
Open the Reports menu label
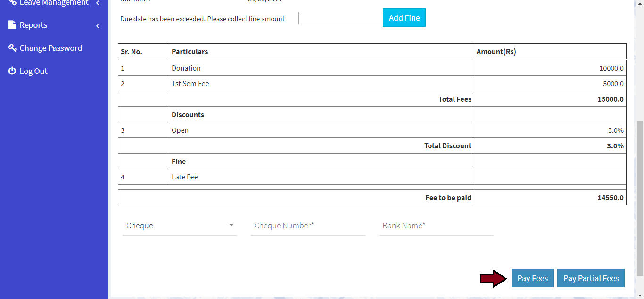coord(33,25)
